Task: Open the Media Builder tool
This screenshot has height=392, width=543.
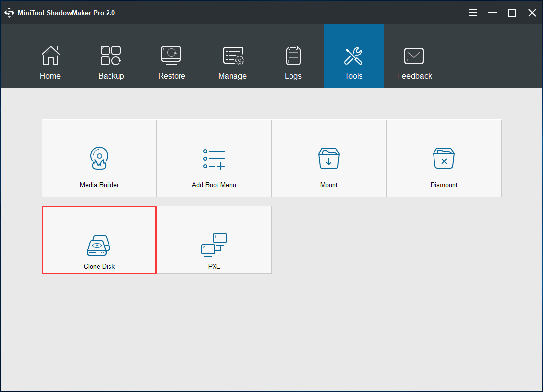Action: [x=99, y=158]
